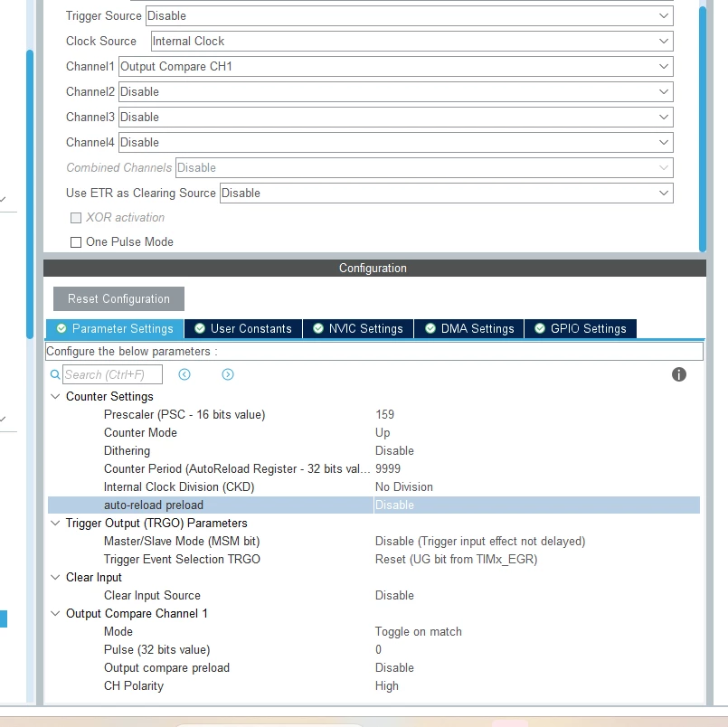Select the Counter Period value 9999
This screenshot has height=727, width=728.
coord(388,469)
